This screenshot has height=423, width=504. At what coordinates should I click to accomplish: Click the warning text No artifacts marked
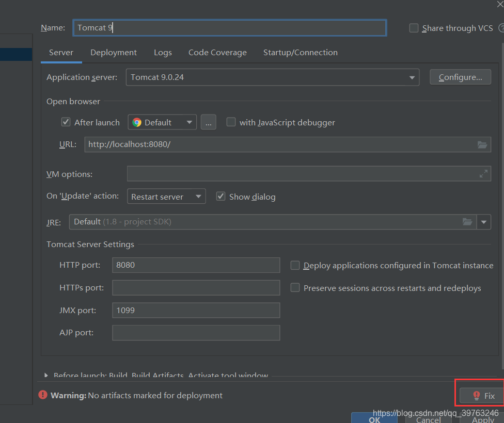[x=155, y=395]
